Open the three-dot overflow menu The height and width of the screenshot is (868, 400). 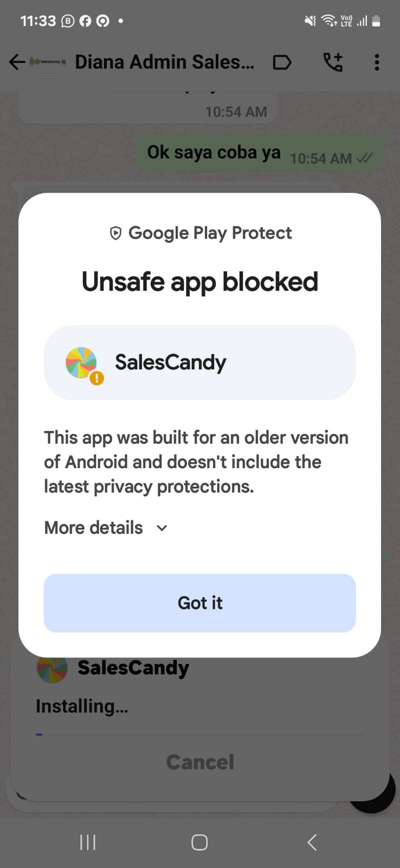tap(377, 62)
